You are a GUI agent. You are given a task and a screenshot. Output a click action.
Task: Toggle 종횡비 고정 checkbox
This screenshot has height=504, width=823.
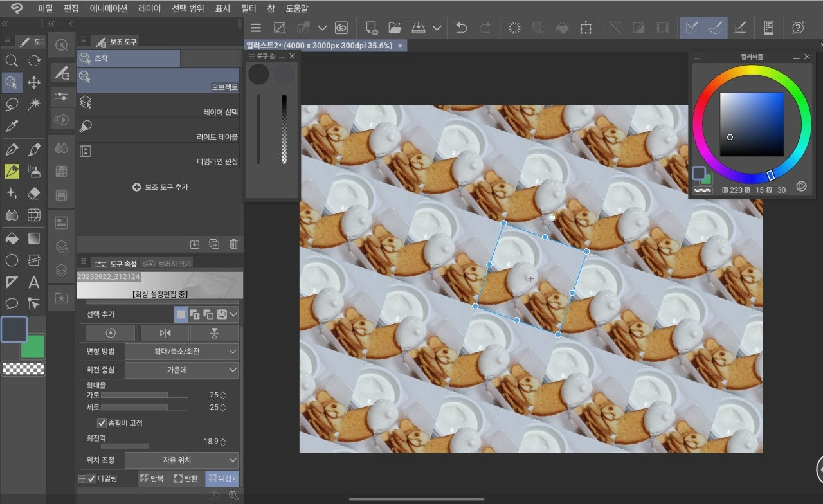click(x=102, y=423)
